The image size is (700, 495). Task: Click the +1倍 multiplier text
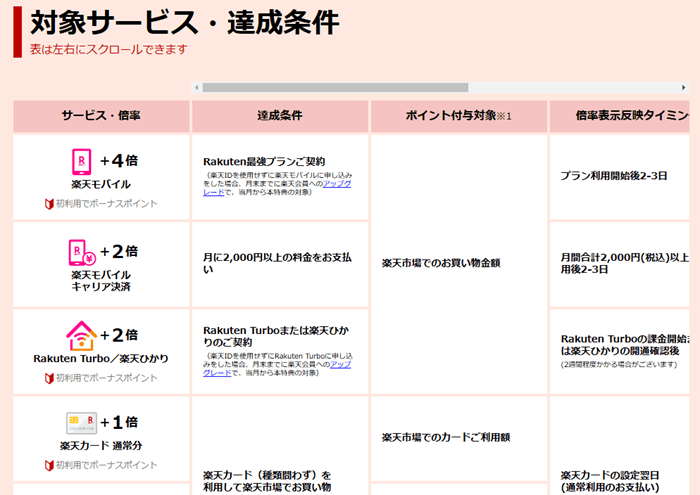119,422
